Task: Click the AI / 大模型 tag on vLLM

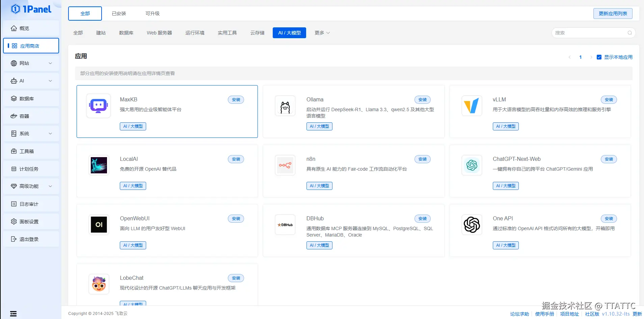Action: 506,126
